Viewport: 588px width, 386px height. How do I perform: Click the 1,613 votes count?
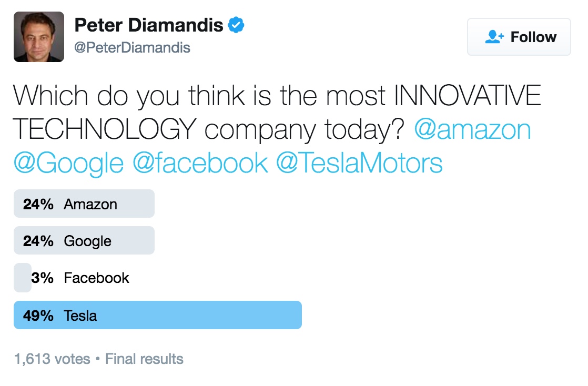click(52, 359)
